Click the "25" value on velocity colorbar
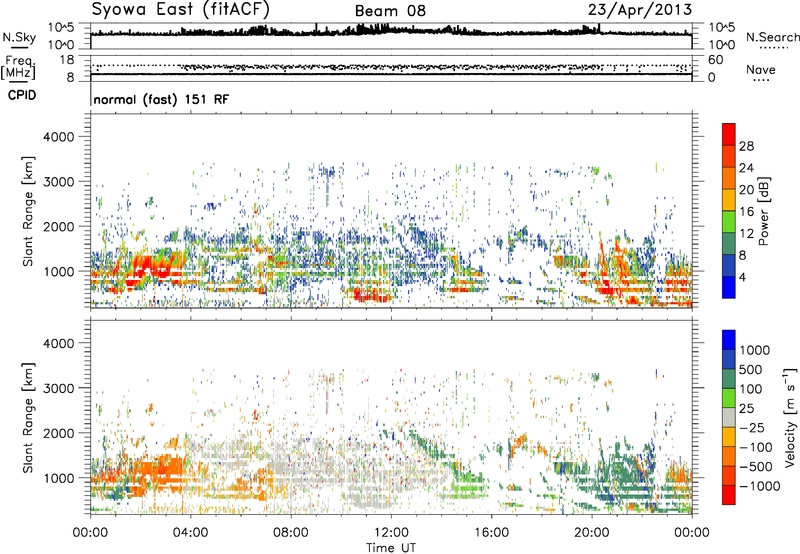 pos(746,409)
